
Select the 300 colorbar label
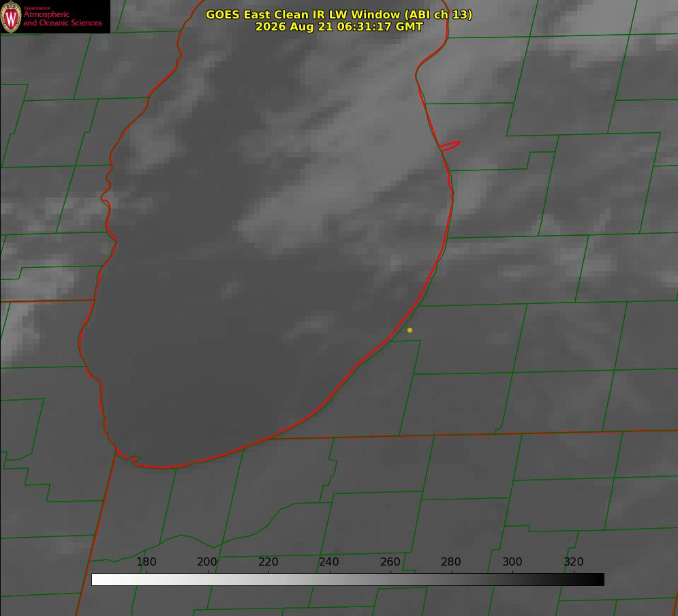[512, 561]
